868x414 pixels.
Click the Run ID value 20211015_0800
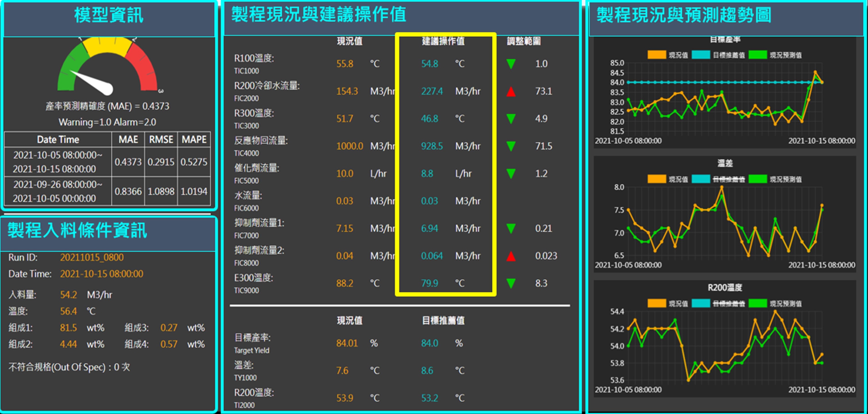click(x=92, y=257)
